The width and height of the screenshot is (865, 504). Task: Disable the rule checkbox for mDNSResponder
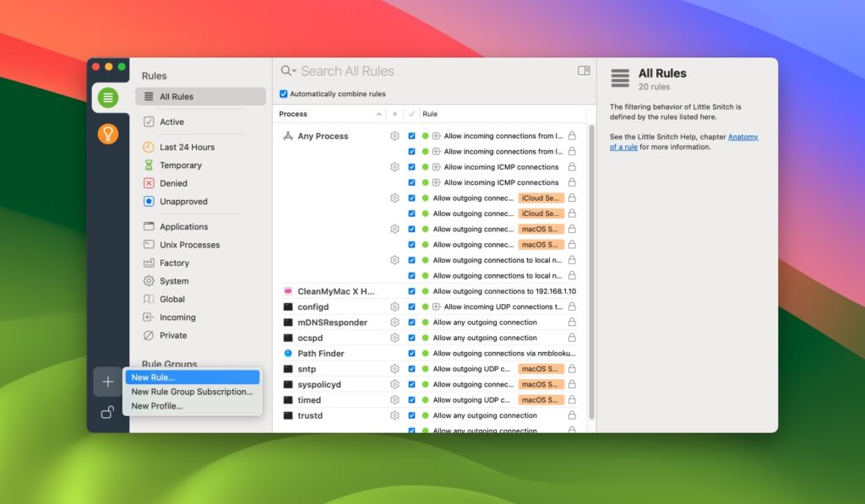(411, 322)
